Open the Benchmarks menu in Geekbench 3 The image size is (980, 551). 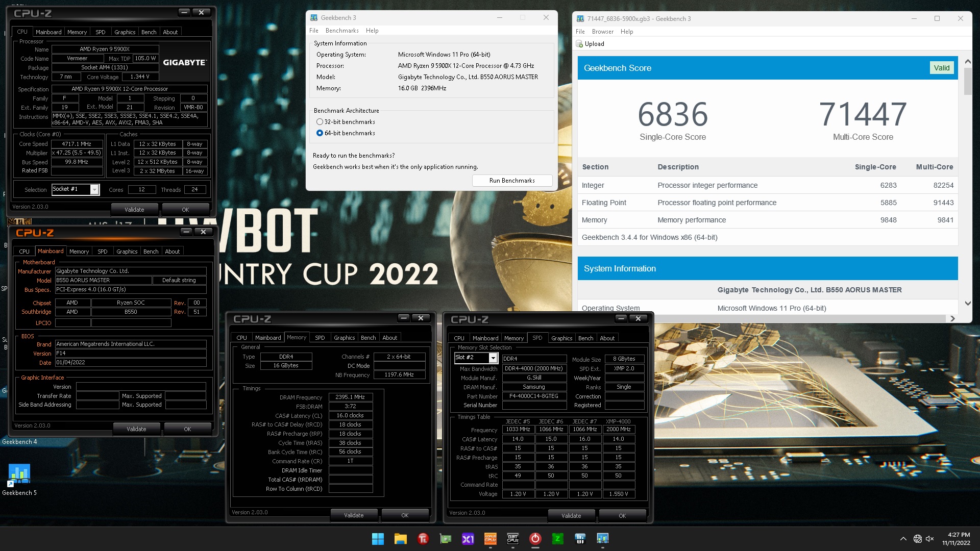coord(342,31)
